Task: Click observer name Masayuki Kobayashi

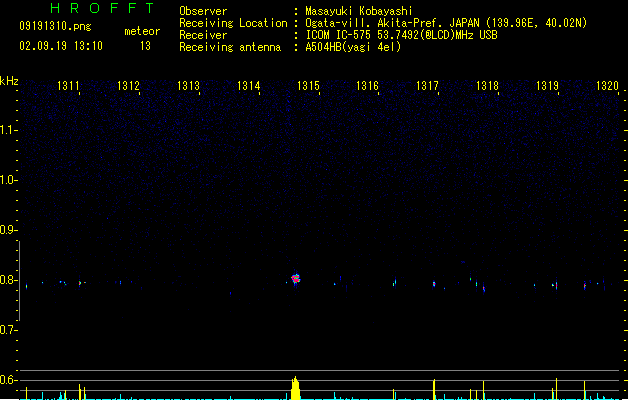Action: coord(359,11)
